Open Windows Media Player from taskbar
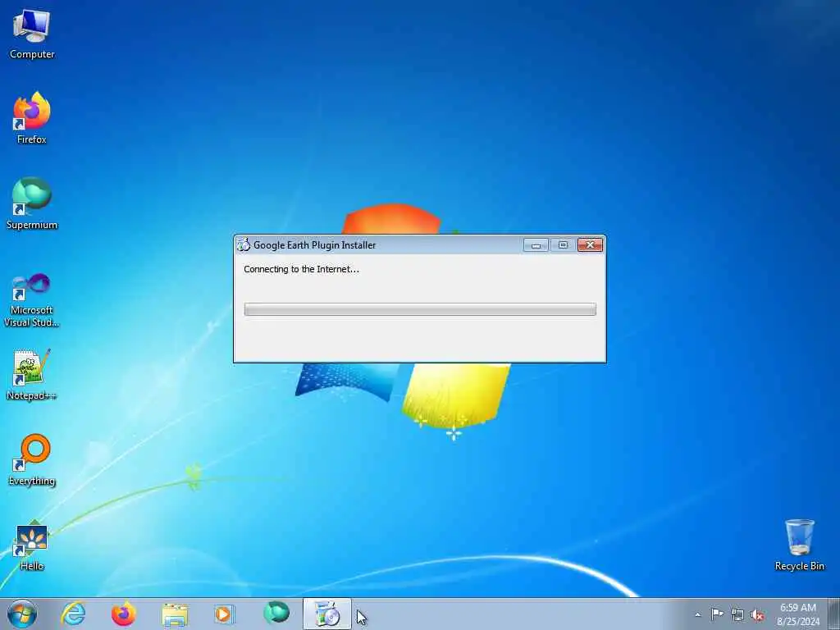This screenshot has width=840, height=630. coord(224,614)
